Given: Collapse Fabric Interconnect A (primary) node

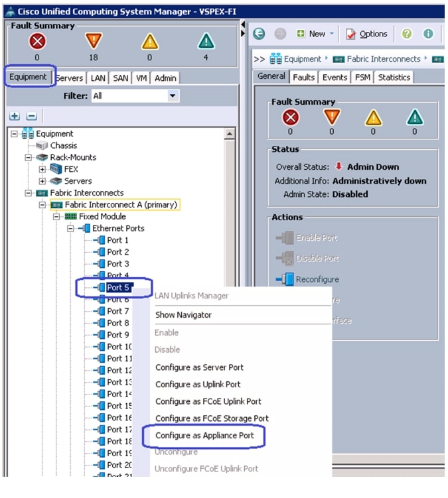Looking at the screenshot, I should pyautogui.click(x=42, y=205).
